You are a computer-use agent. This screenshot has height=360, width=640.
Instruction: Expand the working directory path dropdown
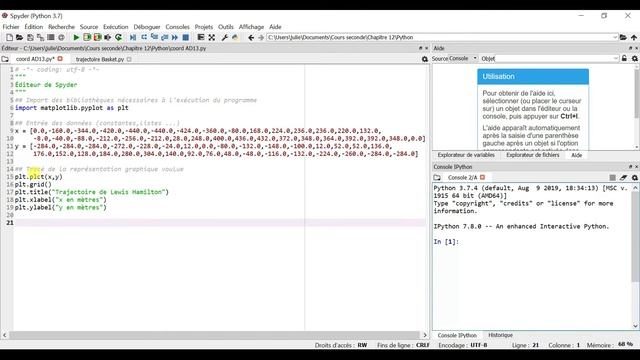tap(615, 38)
